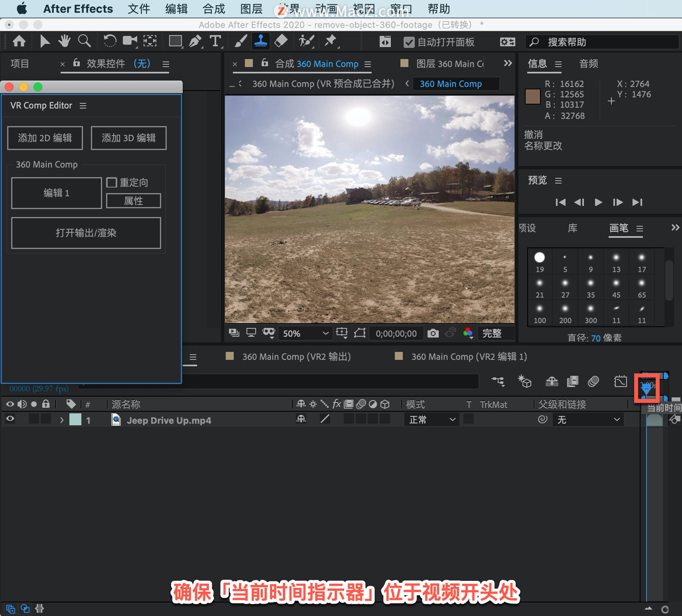Play the preview with play button
The width and height of the screenshot is (682, 616).
598,202
